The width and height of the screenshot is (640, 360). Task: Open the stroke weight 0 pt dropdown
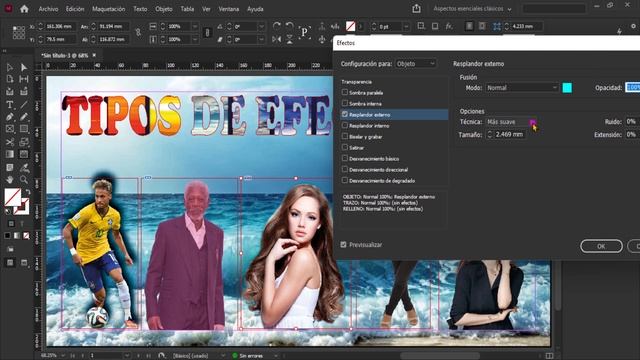click(406, 26)
